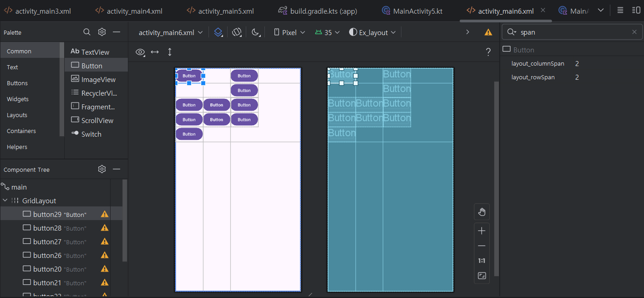The image size is (644, 298).
Task: Click the Palette search magnifier icon
Action: (x=86, y=32)
